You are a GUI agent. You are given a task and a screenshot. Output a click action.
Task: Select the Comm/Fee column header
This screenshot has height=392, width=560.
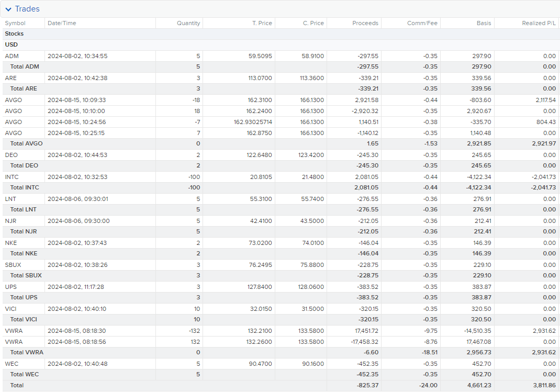point(422,23)
